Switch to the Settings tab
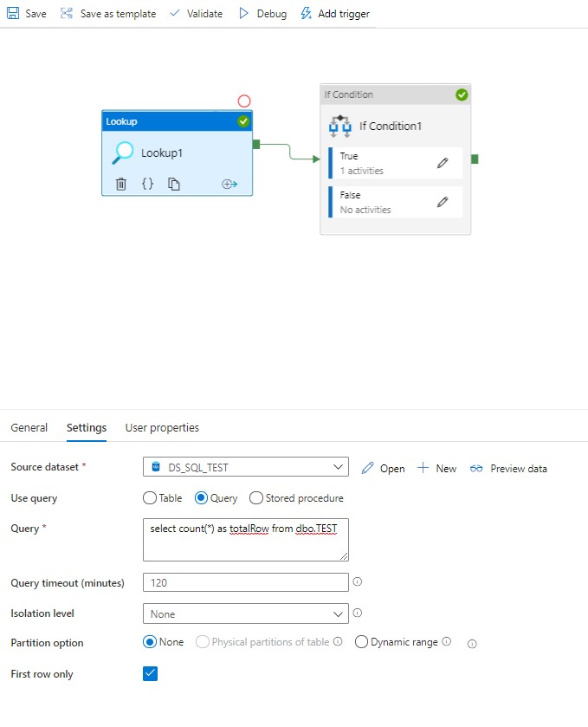 (x=87, y=427)
